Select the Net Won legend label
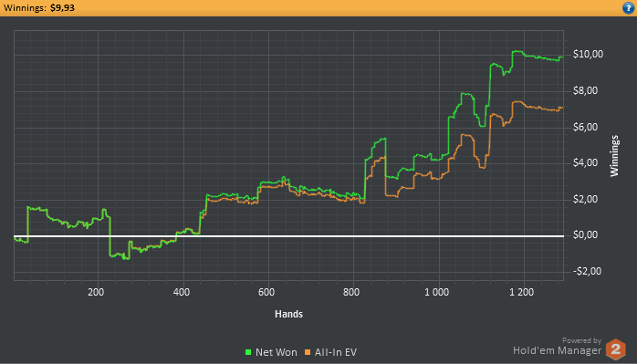Image resolution: width=637 pixels, height=364 pixels. (x=277, y=352)
